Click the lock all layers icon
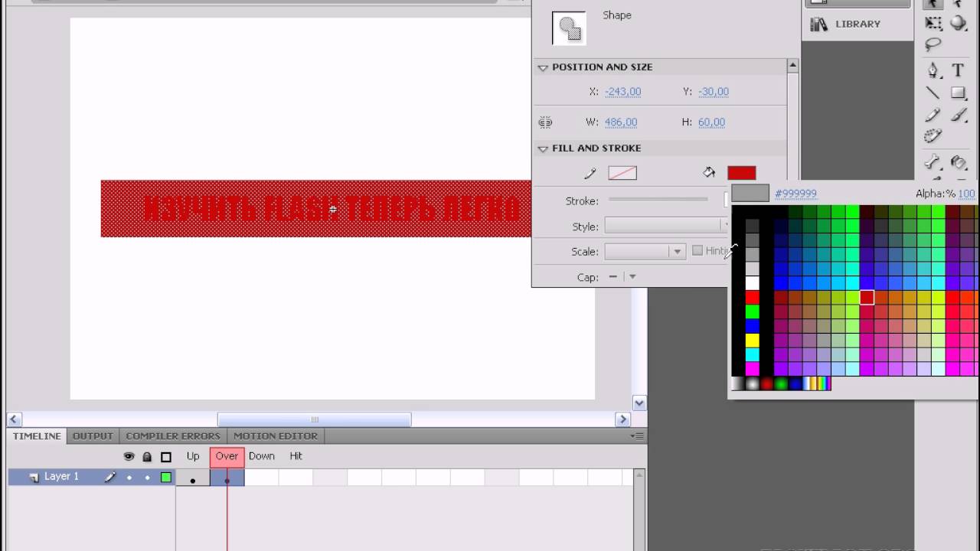Screen dimensions: 980x551 coord(147,456)
